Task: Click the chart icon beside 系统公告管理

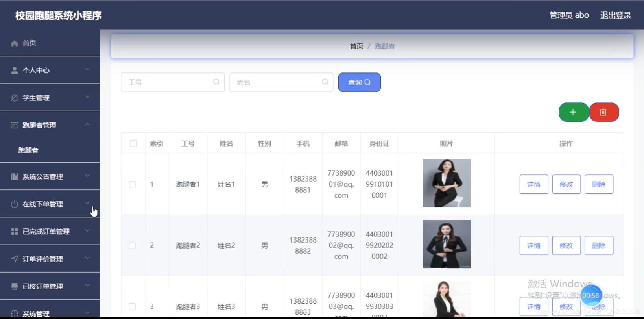Action: point(15,176)
